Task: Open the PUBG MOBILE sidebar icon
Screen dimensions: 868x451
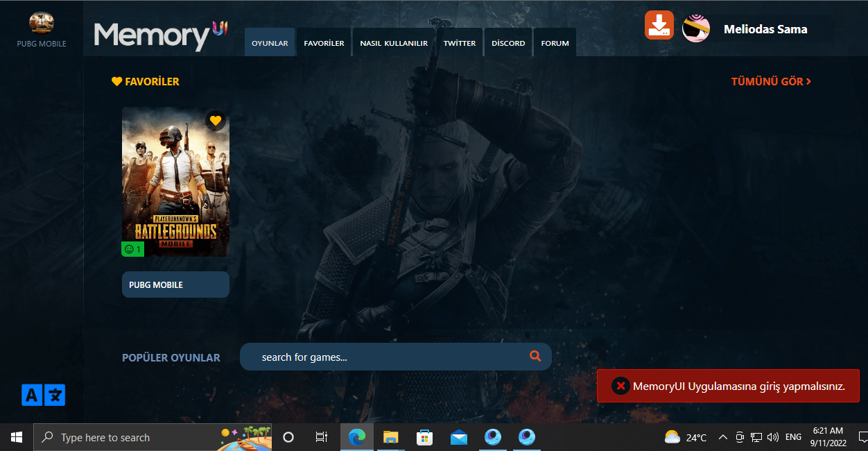Action: (42, 23)
